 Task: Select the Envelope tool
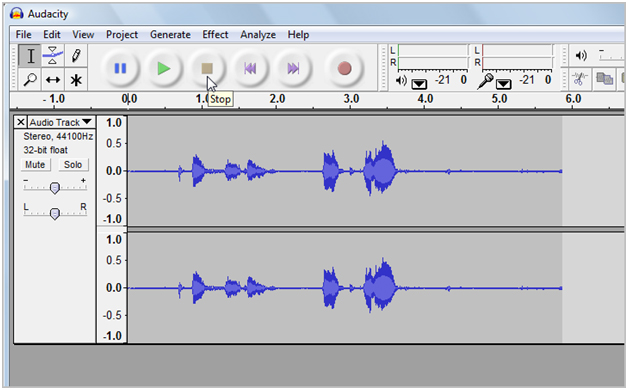point(52,56)
